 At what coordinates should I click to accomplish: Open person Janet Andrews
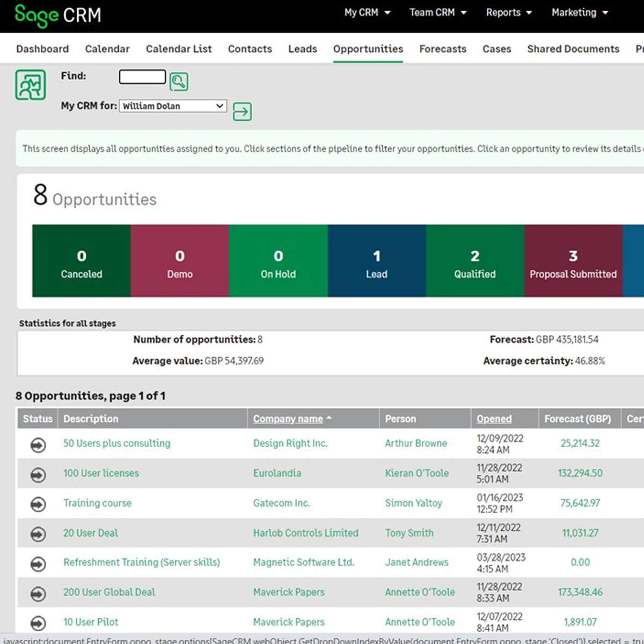click(417, 562)
